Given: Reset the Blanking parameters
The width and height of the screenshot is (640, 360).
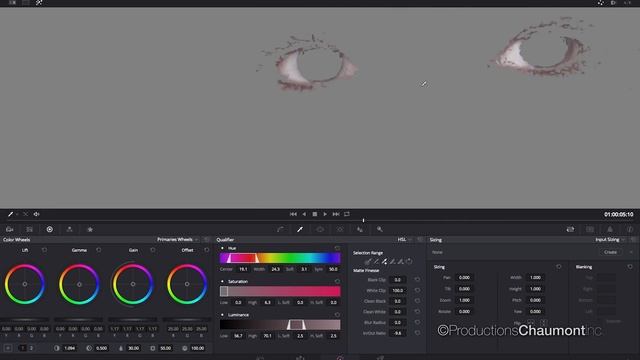Looking at the screenshot, I should point(630,267).
